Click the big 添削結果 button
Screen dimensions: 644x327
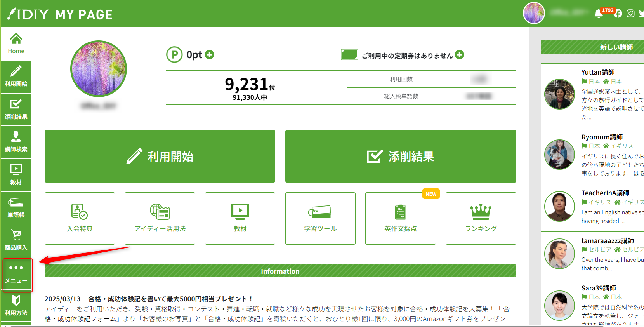click(401, 157)
